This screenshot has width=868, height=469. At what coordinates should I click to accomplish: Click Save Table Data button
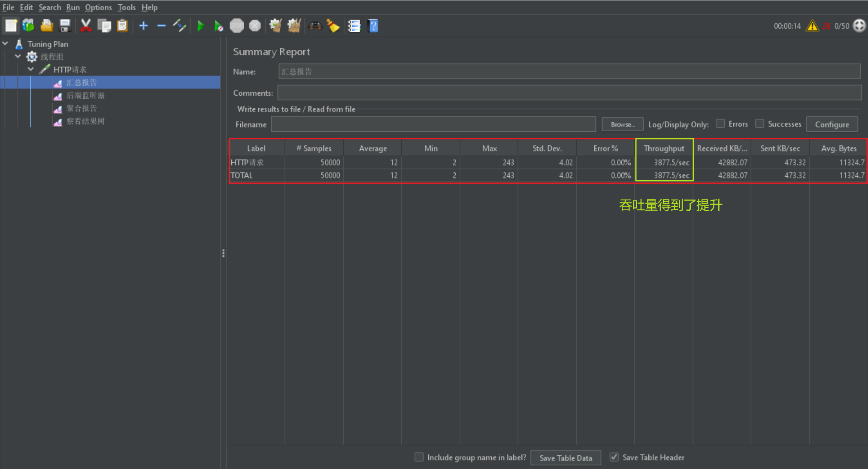click(566, 458)
